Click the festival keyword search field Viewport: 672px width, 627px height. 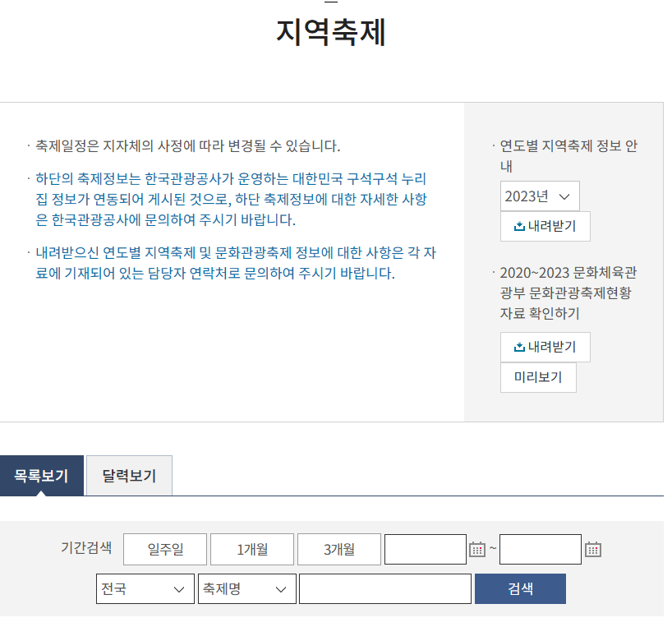385,589
